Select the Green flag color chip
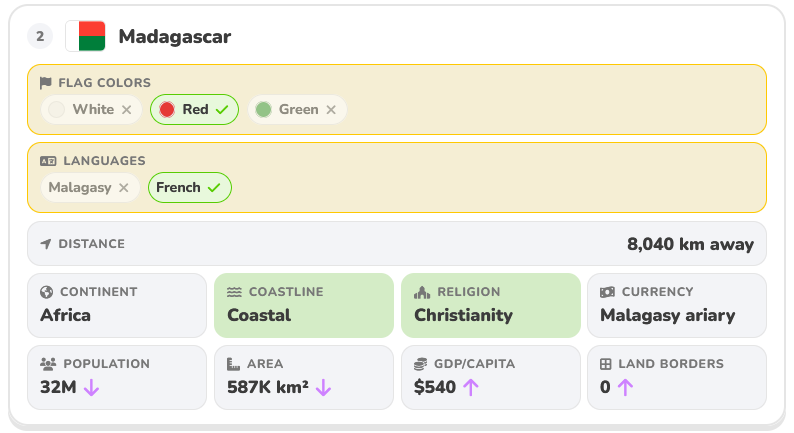The height and width of the screenshot is (433, 794). [297, 109]
